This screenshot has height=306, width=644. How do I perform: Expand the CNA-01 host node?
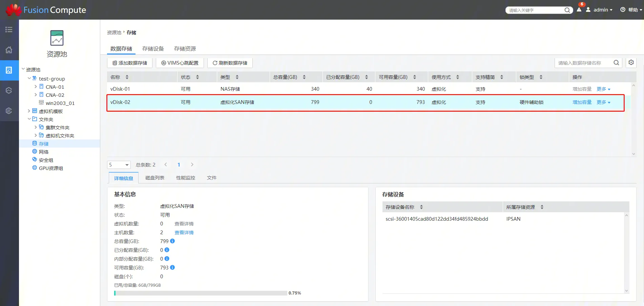click(x=36, y=87)
